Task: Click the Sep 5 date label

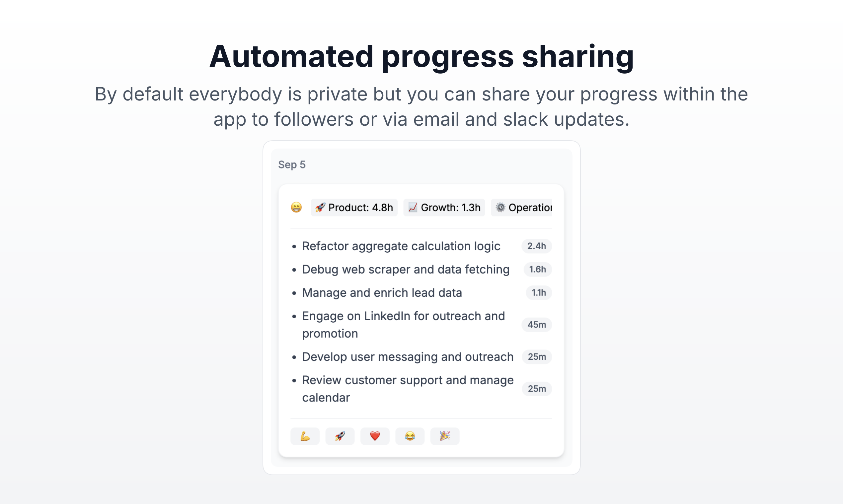Action: tap(292, 165)
